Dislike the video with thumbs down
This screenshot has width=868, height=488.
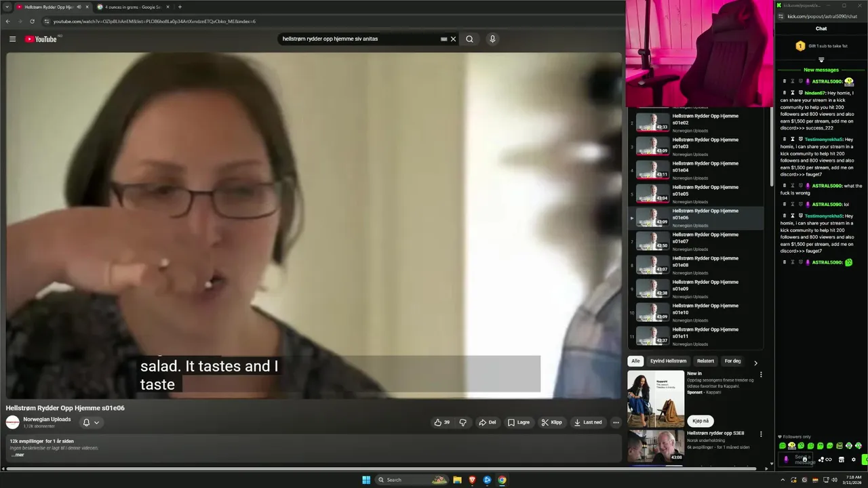point(462,422)
